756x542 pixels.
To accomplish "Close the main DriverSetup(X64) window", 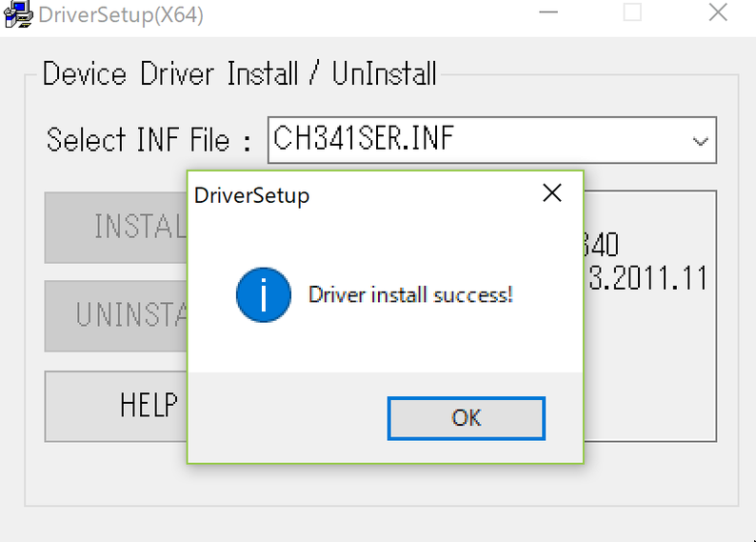I will (x=717, y=14).
